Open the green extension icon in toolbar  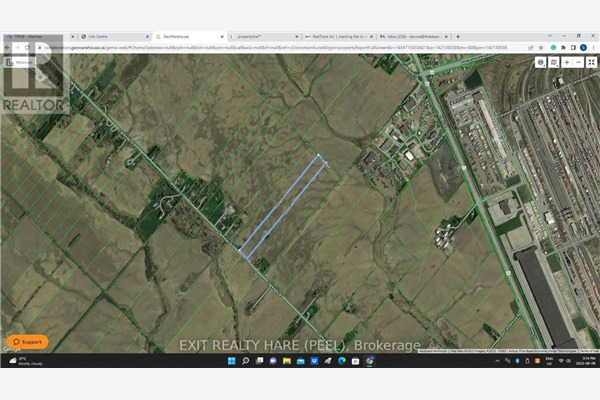click(553, 47)
